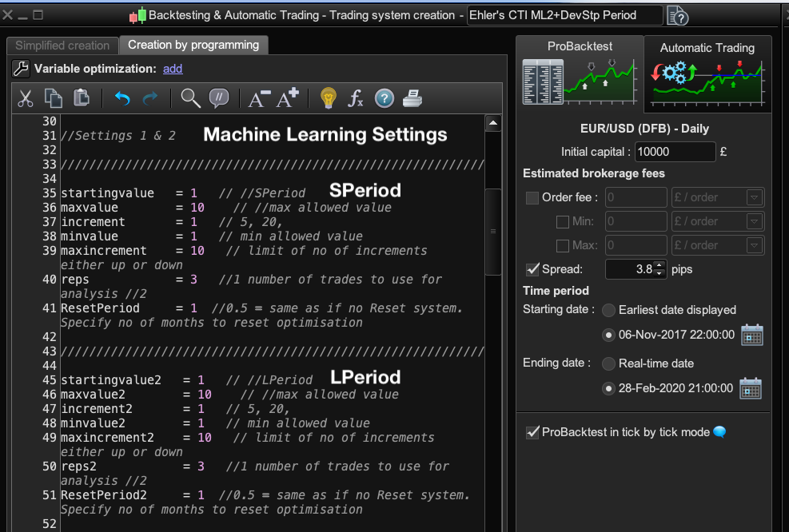Open the fx function library icon
Image resolution: width=789 pixels, height=532 pixels.
[x=356, y=98]
